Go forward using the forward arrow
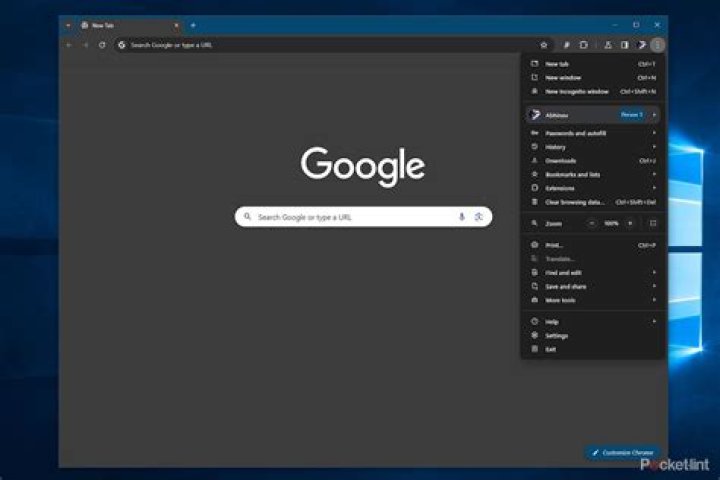 pos(85,45)
